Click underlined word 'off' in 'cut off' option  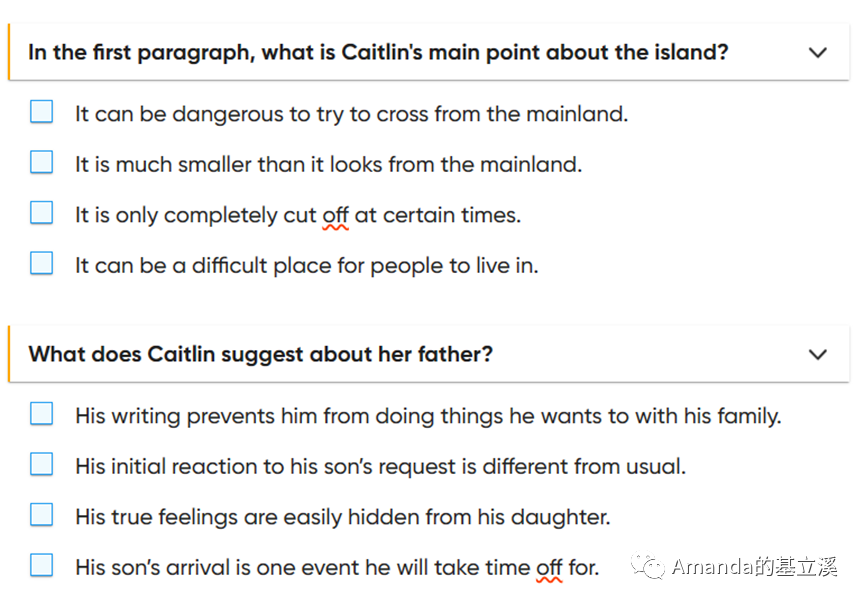point(335,215)
